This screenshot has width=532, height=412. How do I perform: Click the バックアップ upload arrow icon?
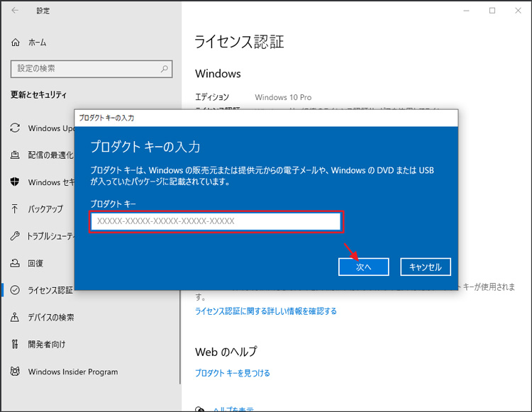click(15, 209)
